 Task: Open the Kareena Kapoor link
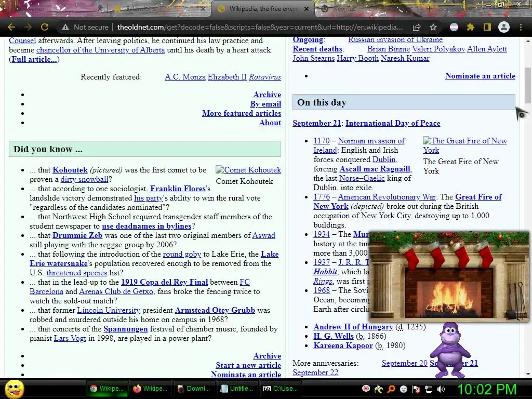point(343,345)
